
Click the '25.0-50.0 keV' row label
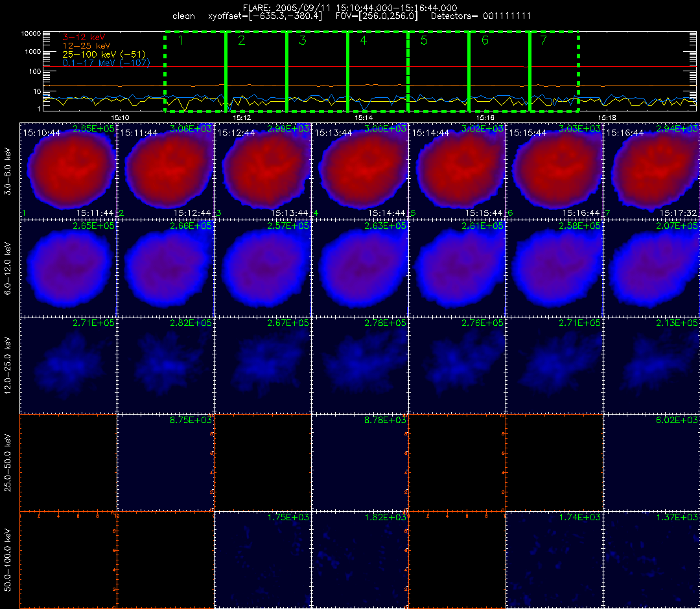pyautogui.click(x=8, y=463)
